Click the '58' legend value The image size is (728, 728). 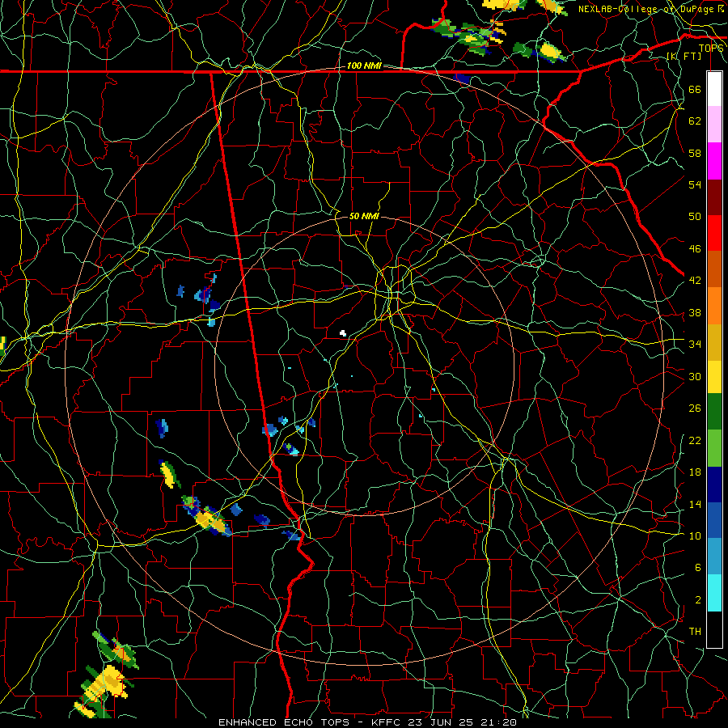tap(695, 153)
